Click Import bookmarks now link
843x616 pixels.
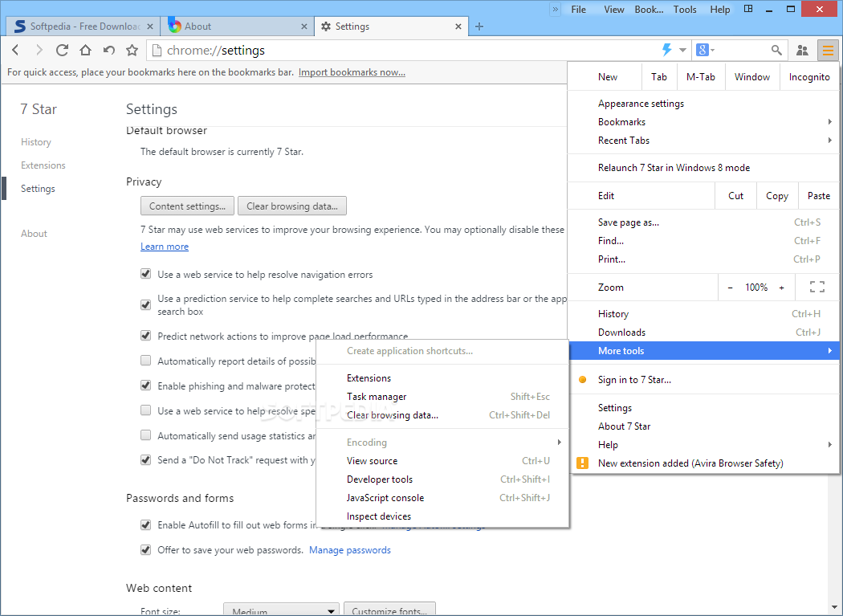click(x=352, y=72)
